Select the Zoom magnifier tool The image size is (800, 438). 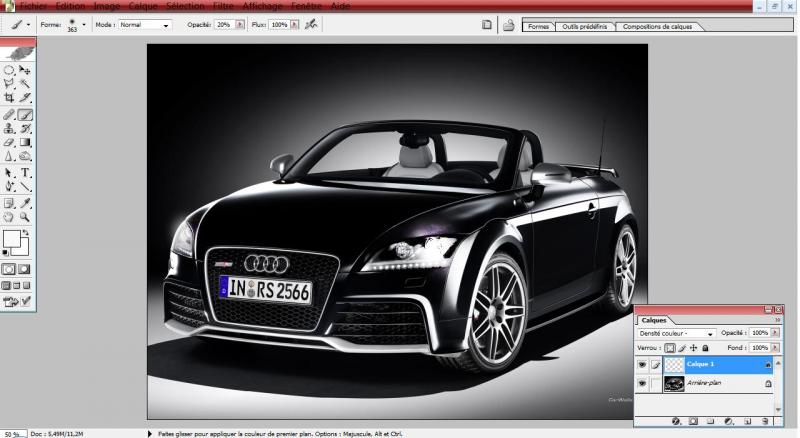pyautogui.click(x=24, y=217)
